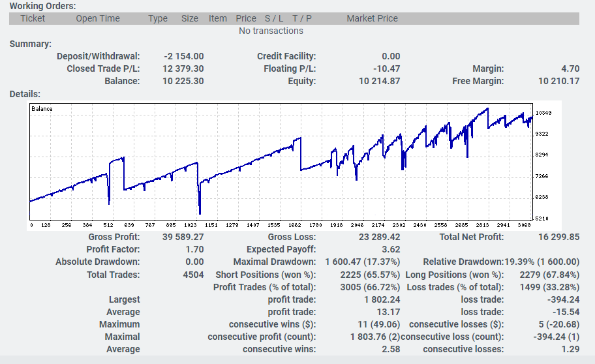Viewport: 595px width, 364px height.
Task: Click the Ticket column header
Action: tap(33, 18)
